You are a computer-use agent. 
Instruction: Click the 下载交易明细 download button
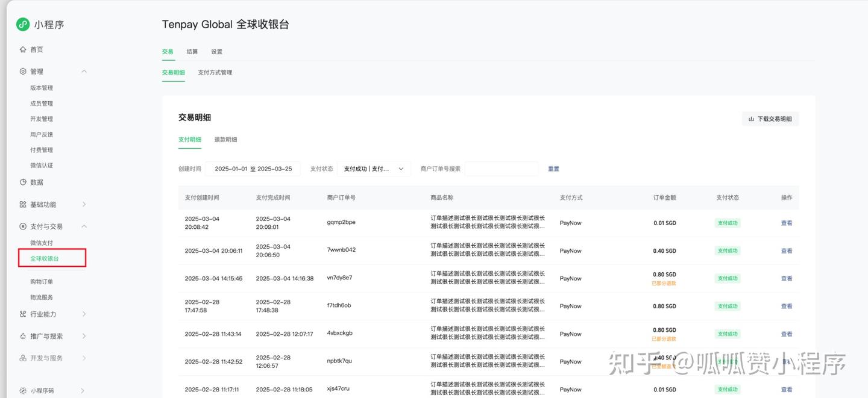770,119
